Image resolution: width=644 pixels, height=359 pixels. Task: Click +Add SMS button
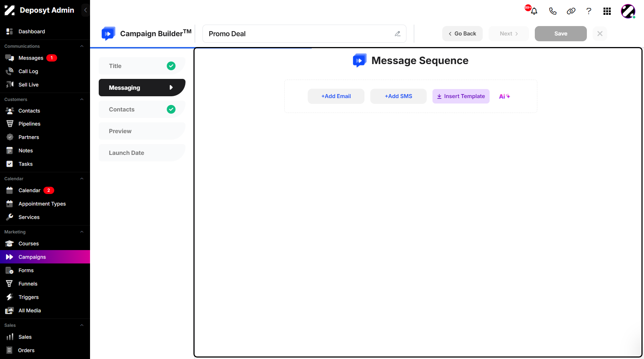[398, 96]
